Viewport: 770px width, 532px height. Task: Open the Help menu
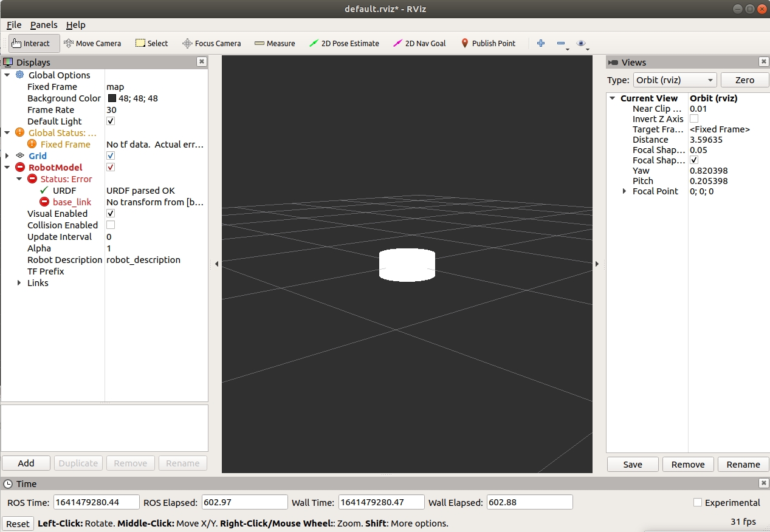[x=76, y=25]
